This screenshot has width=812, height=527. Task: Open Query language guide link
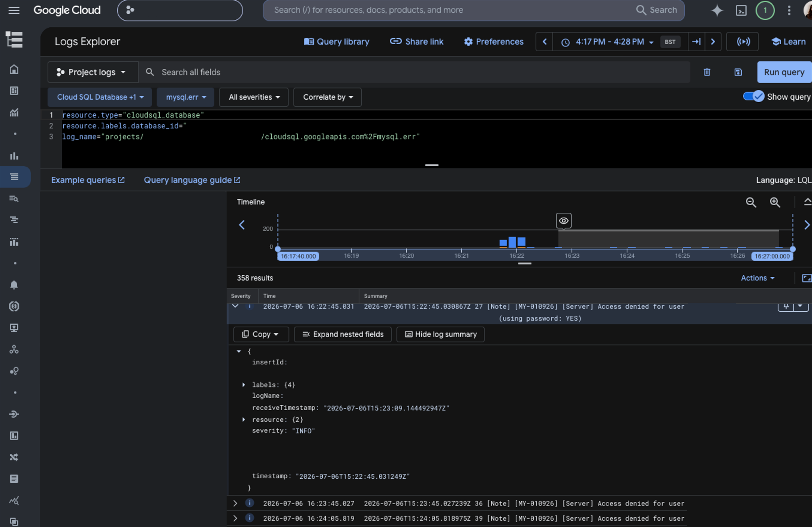[x=192, y=180]
